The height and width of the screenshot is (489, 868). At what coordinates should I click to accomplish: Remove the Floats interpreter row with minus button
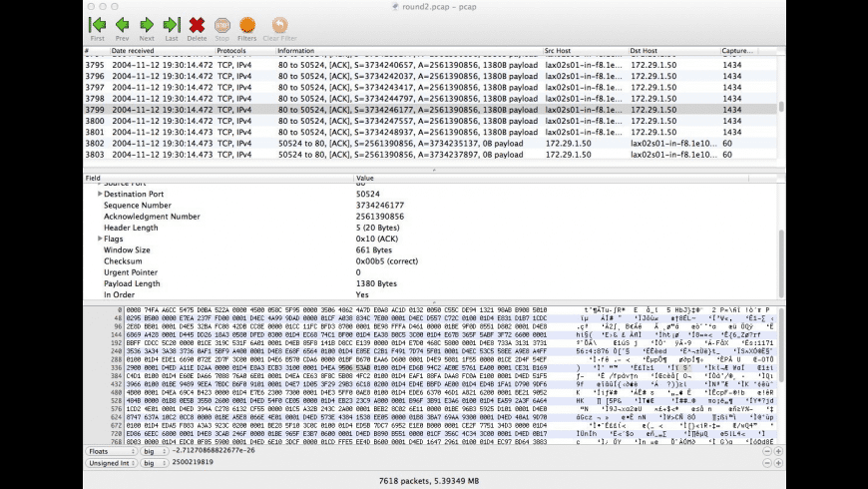[x=766, y=451]
